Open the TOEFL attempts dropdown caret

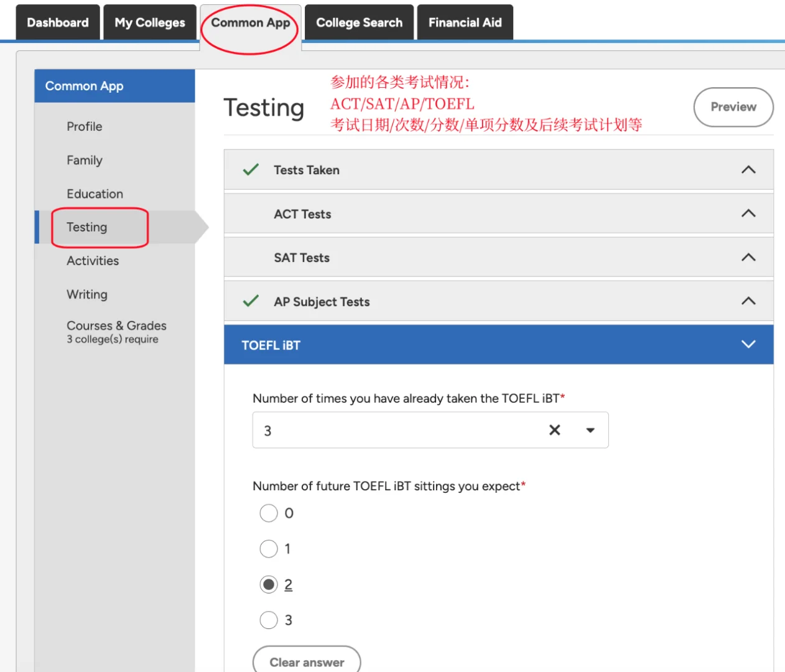[x=590, y=429]
